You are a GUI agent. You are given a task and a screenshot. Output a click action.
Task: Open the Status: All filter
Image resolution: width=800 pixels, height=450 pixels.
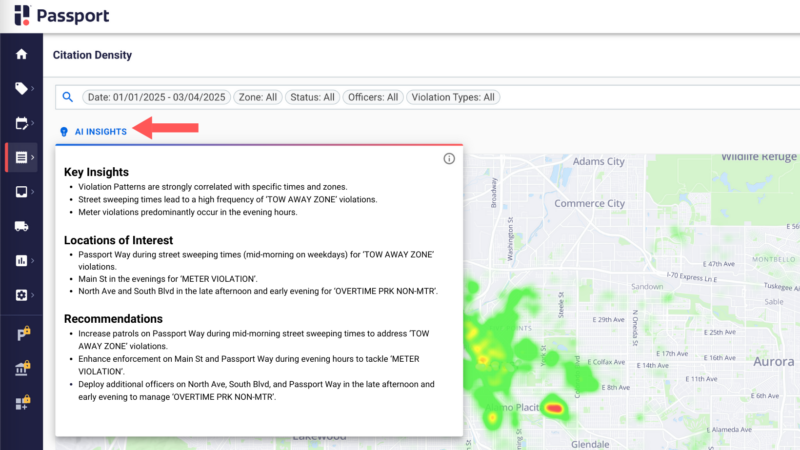312,98
